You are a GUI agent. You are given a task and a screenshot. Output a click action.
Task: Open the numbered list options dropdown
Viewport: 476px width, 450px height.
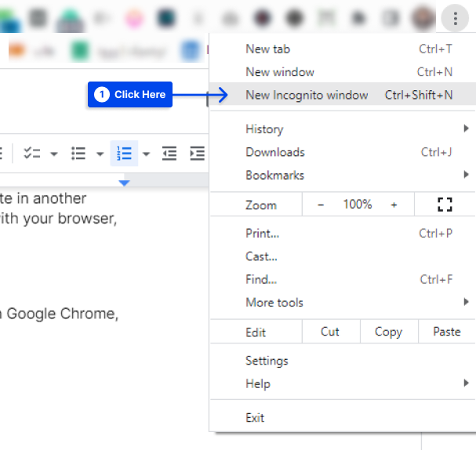pyautogui.click(x=146, y=154)
